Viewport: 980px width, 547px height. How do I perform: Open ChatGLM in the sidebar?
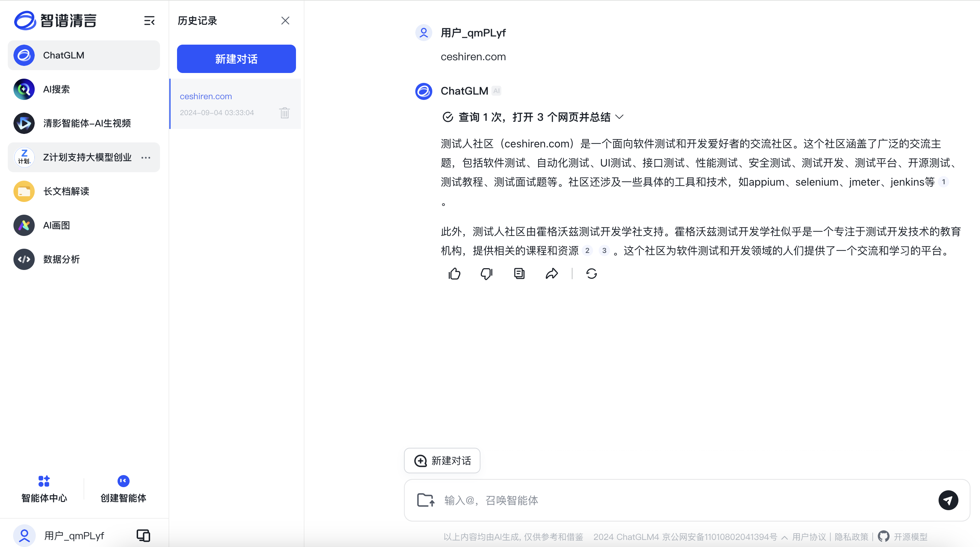click(x=84, y=55)
